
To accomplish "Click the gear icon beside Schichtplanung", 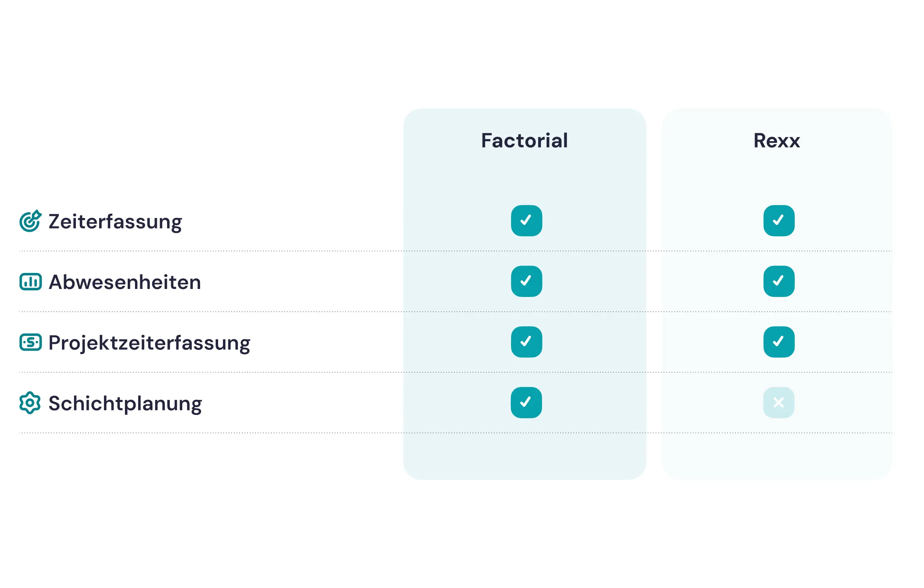I will [x=30, y=403].
